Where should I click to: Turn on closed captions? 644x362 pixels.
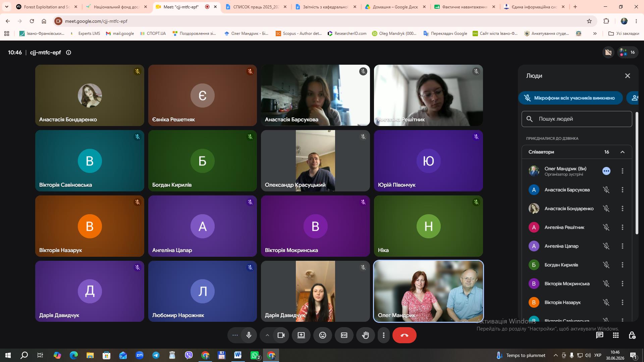point(344,335)
